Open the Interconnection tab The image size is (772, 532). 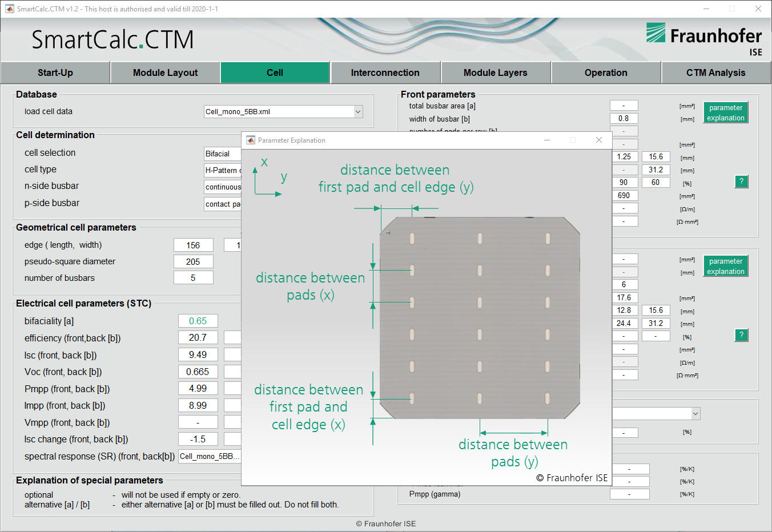(x=385, y=72)
